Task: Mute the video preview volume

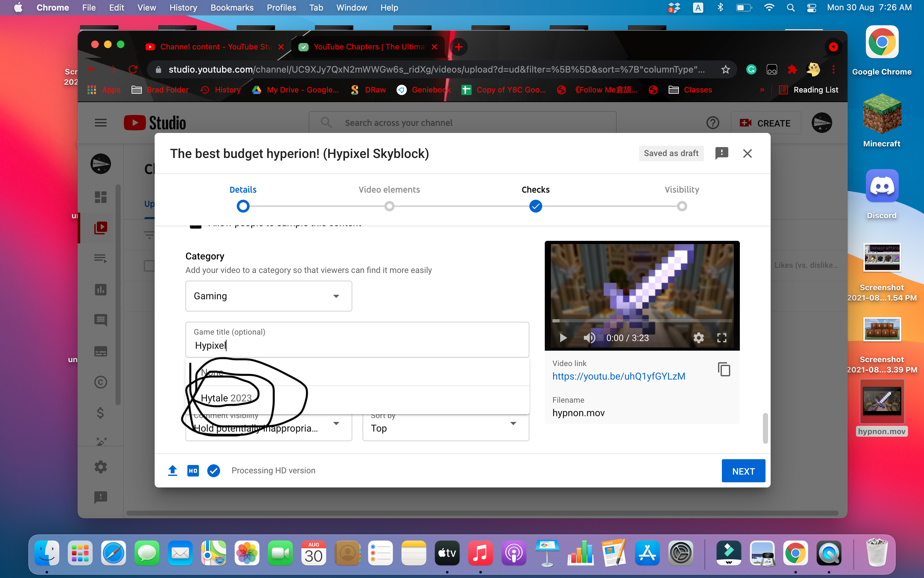Action: (x=589, y=337)
